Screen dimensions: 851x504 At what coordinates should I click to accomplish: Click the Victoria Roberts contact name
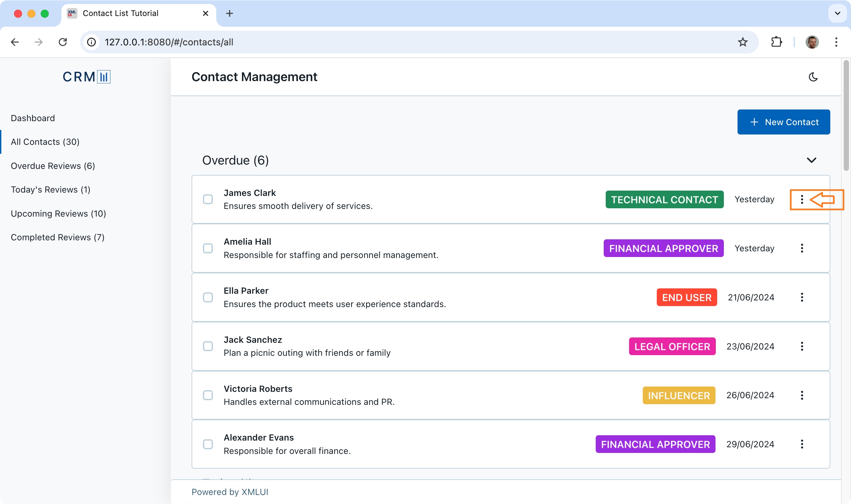(258, 389)
